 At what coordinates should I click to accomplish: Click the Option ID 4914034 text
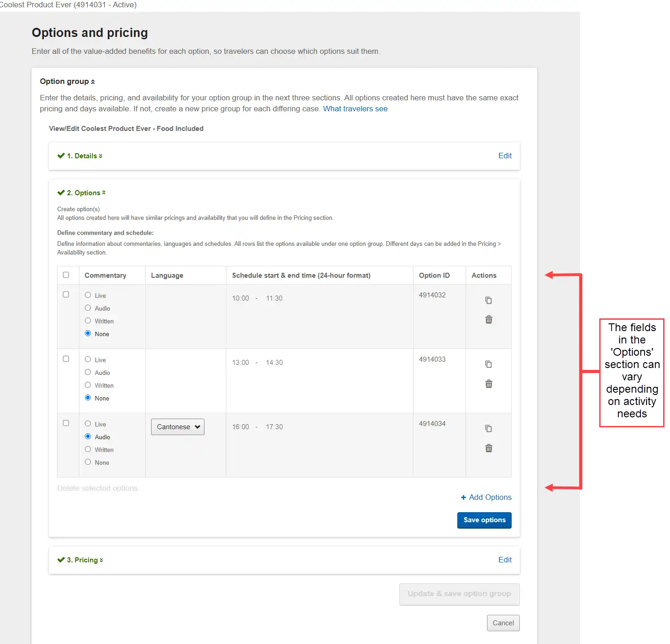(x=432, y=424)
